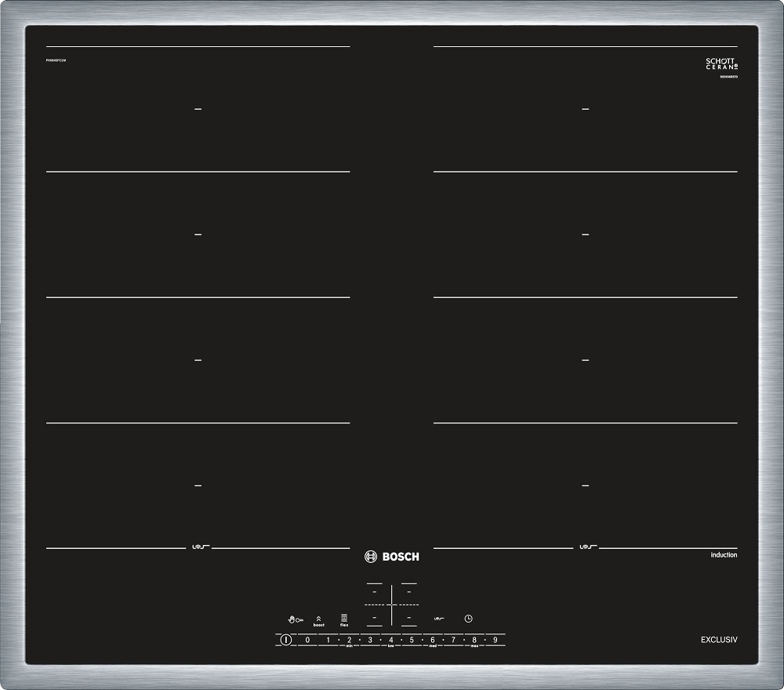Screen dimensions: 784x690
Task: Set power level to 3
Action: click(370, 640)
